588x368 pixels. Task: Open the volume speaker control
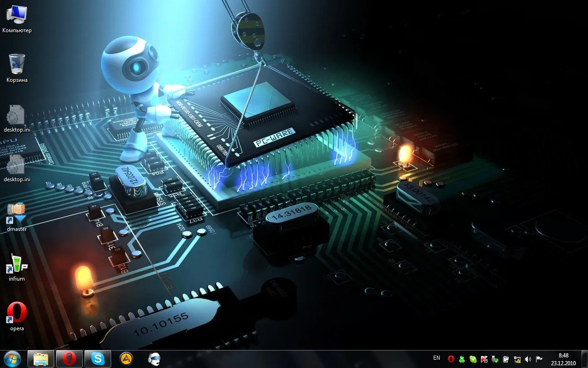point(528,359)
